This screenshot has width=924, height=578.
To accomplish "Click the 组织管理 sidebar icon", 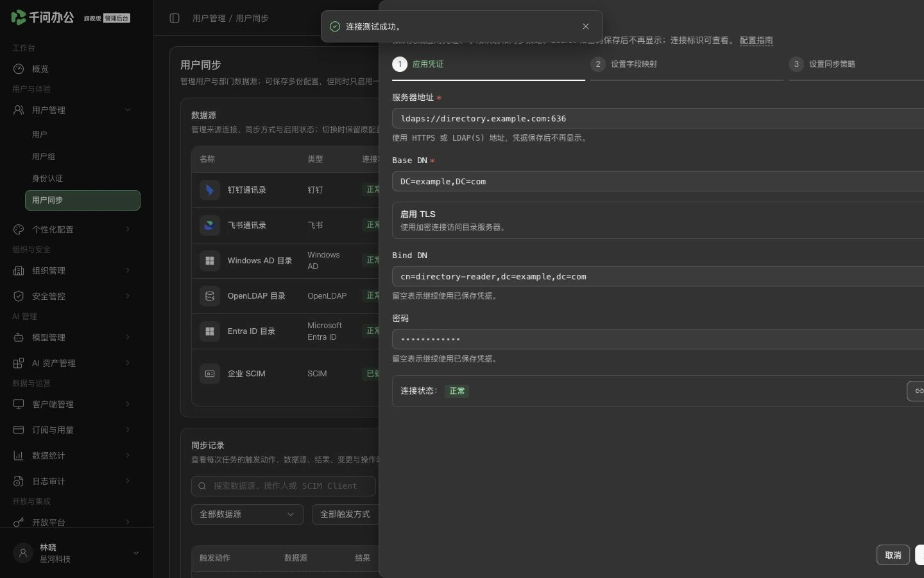I will [19, 270].
